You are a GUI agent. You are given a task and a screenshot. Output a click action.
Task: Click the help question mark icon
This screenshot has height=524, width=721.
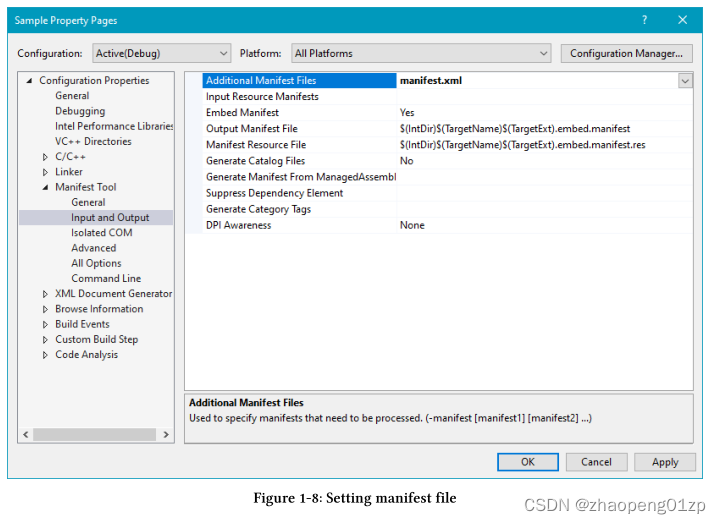click(x=645, y=20)
